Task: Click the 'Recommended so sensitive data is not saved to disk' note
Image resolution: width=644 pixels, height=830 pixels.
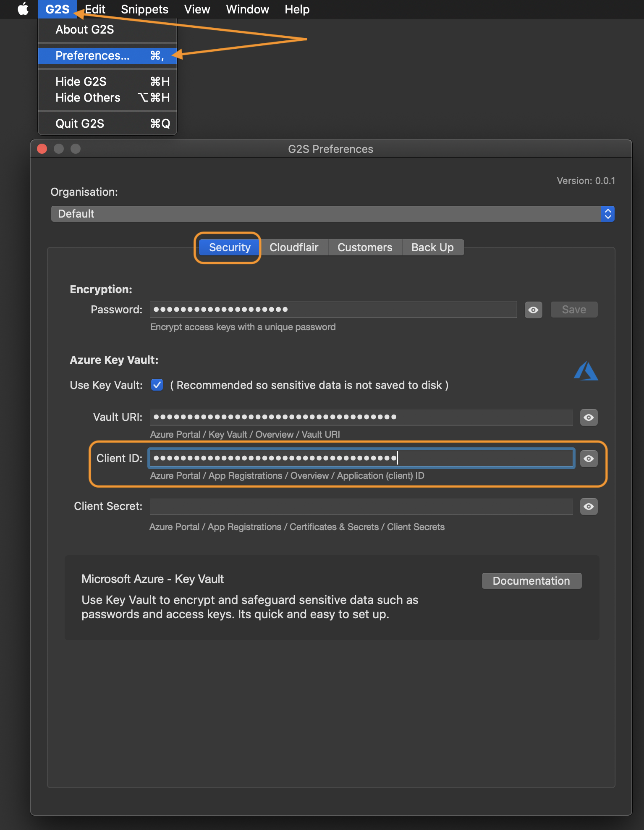Action: (309, 385)
